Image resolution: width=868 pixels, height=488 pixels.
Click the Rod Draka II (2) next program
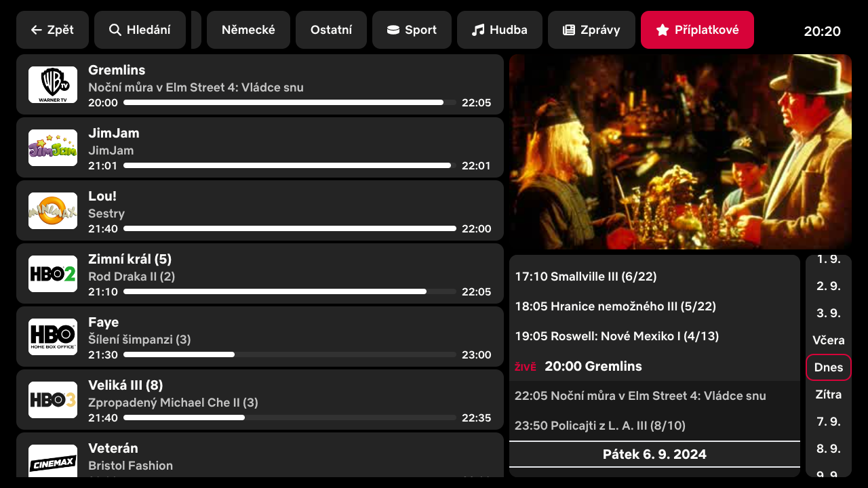point(132,277)
